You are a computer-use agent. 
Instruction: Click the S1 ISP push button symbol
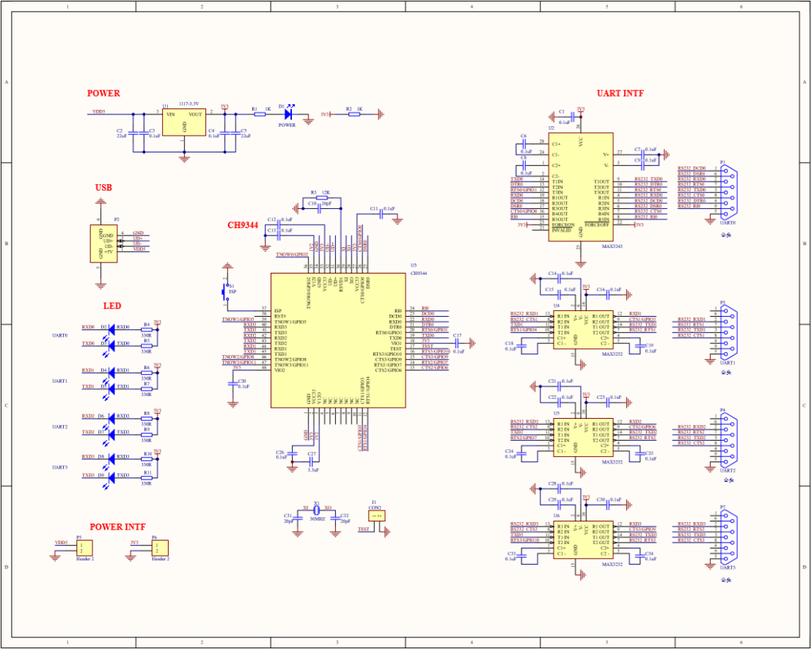tap(227, 293)
